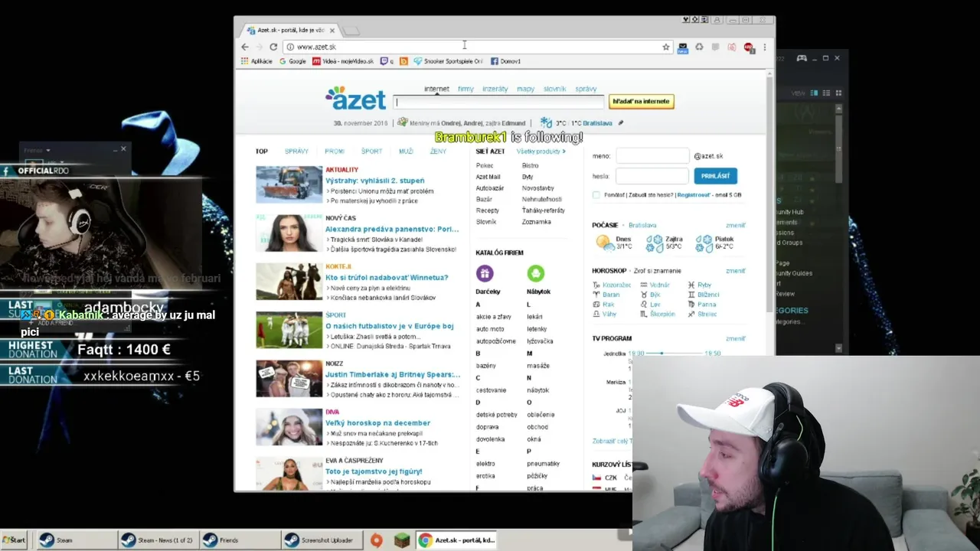Click zmeniť next to HOROSKOP
980x551 pixels.
735,271
